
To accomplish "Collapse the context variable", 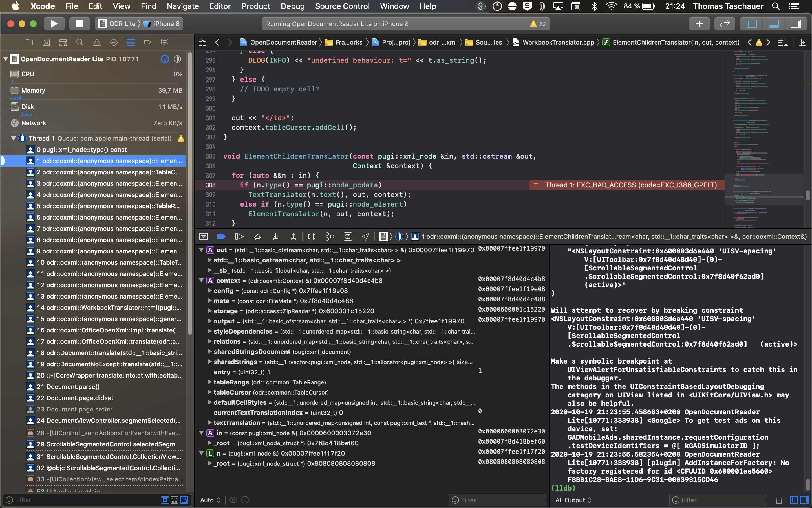I will [x=201, y=281].
